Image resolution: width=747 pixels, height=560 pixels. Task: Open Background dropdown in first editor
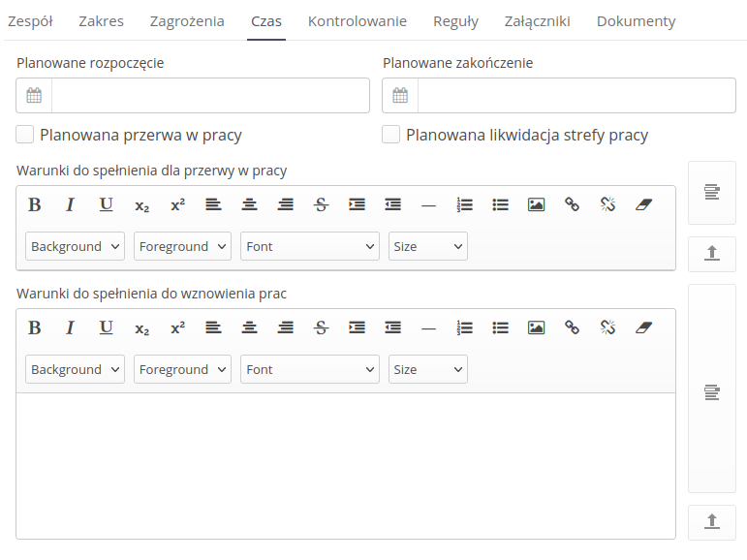(75, 246)
